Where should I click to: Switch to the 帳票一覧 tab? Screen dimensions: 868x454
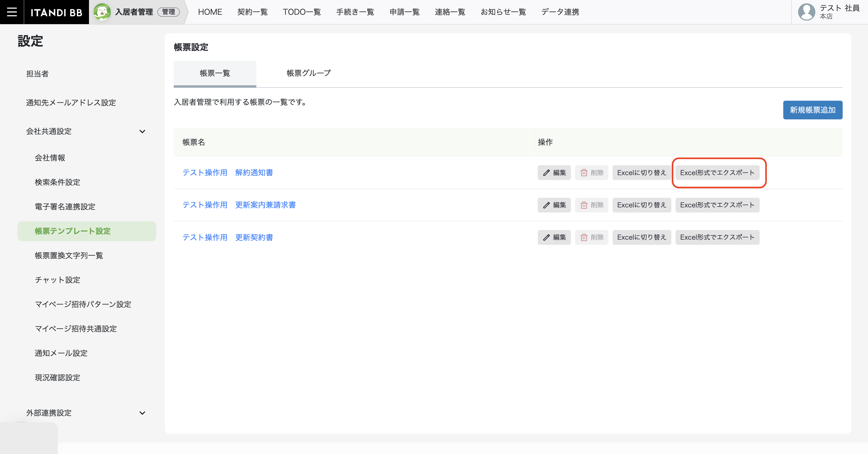pos(215,74)
